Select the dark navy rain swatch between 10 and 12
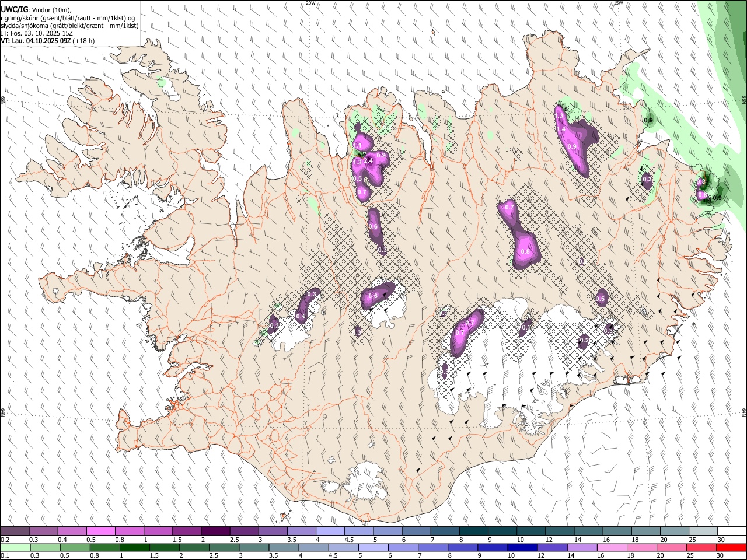Viewport: 747px width, 560px height. (x=522, y=548)
